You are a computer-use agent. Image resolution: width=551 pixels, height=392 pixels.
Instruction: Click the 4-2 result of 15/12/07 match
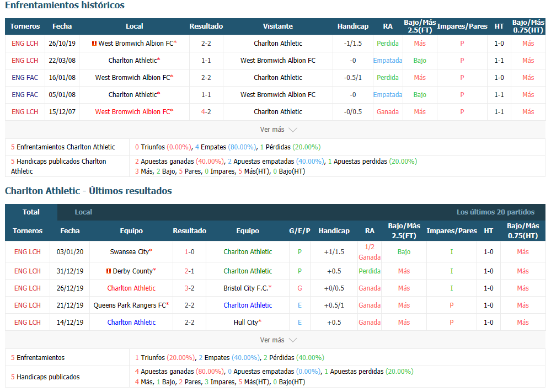206,112
